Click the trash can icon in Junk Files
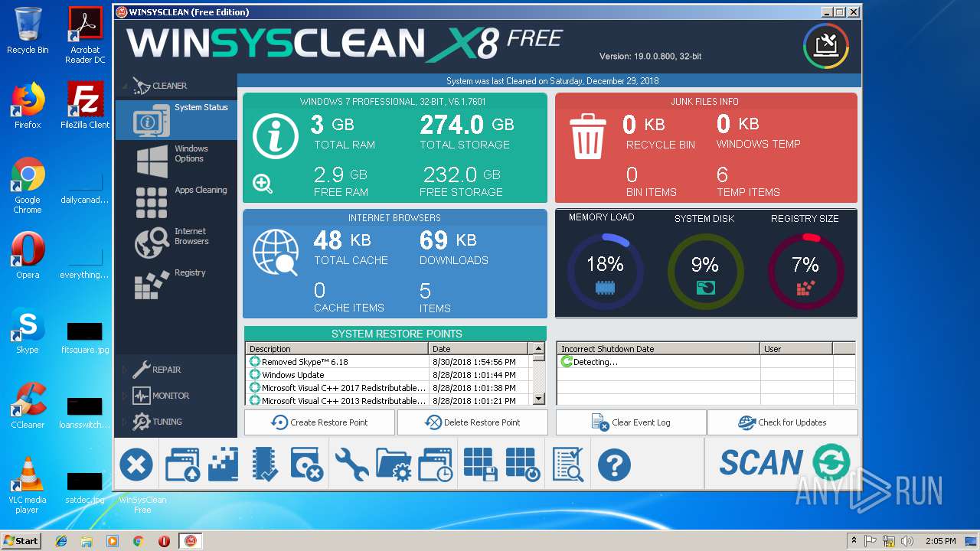The width and height of the screenshot is (980, 551). tap(588, 135)
